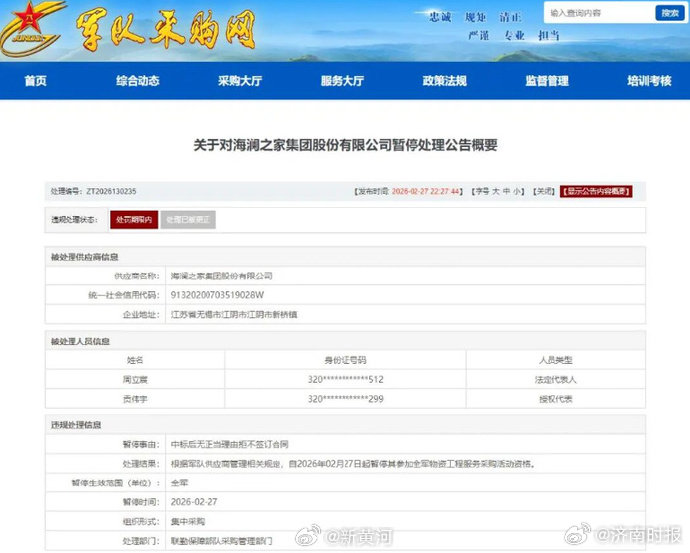Click the 违规处理信息 section header
This screenshot has height=553, width=690.
coord(76,425)
